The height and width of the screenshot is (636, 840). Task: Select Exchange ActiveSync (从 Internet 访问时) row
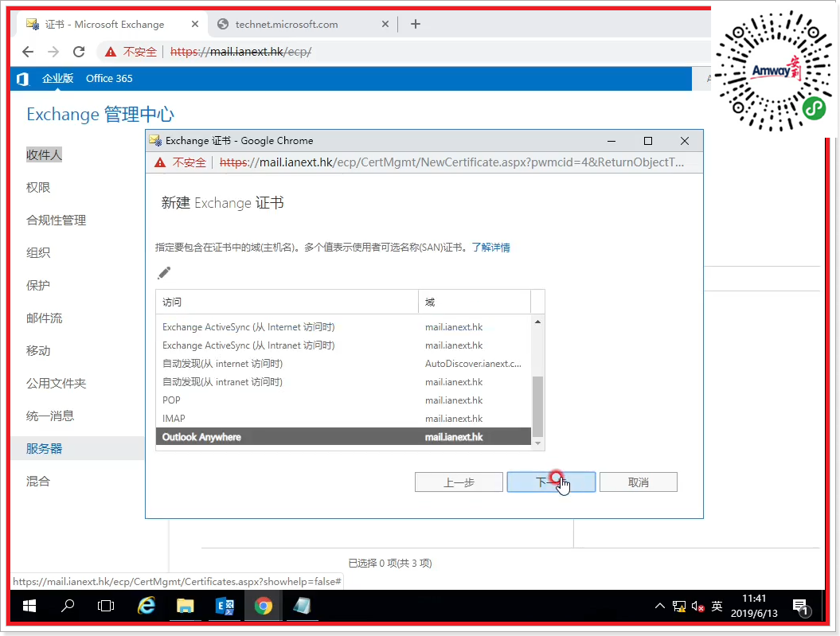click(343, 327)
